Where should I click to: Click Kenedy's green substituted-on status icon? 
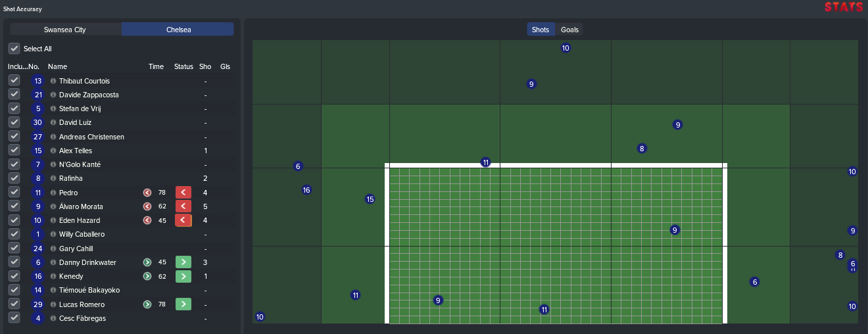coord(183,276)
